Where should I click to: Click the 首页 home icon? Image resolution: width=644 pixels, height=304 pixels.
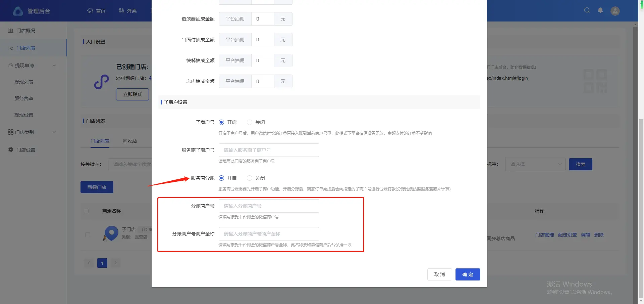90,10
